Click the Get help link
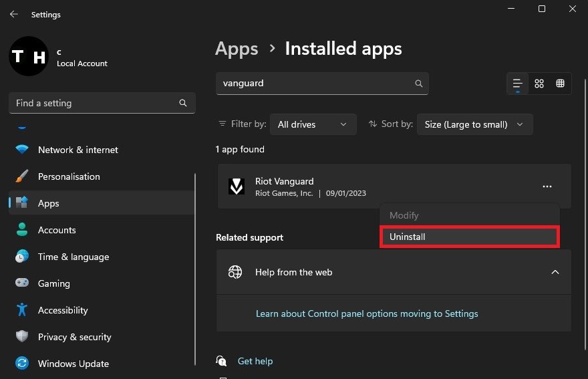The width and height of the screenshot is (588, 379). pyautogui.click(x=255, y=361)
